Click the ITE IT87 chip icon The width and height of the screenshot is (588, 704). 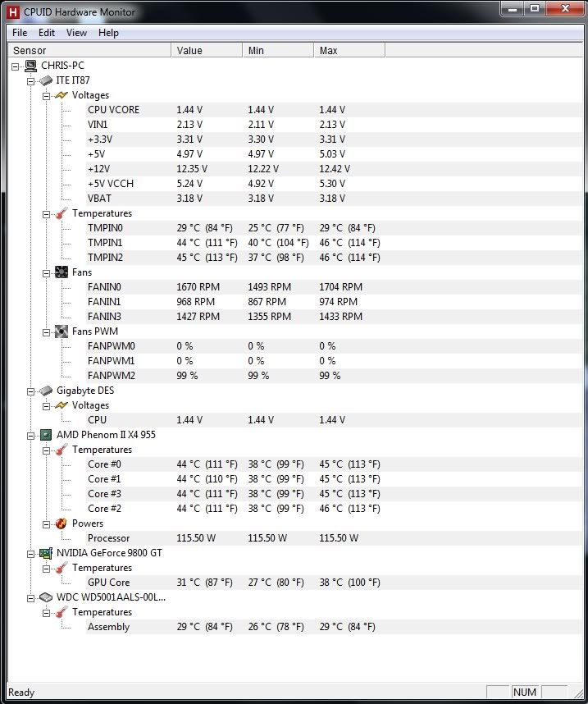point(45,80)
